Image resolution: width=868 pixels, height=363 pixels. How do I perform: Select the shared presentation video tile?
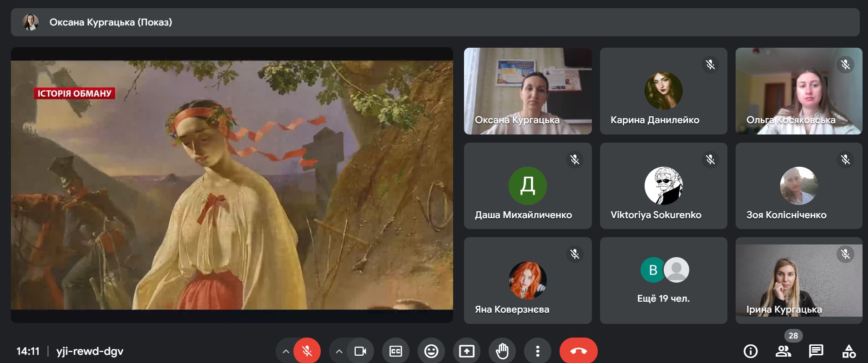coord(232,185)
